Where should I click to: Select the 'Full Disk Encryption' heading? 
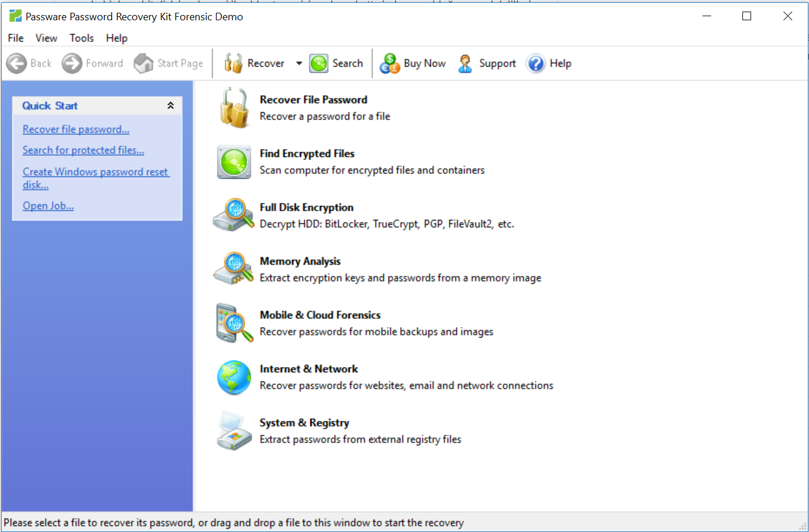click(x=306, y=207)
